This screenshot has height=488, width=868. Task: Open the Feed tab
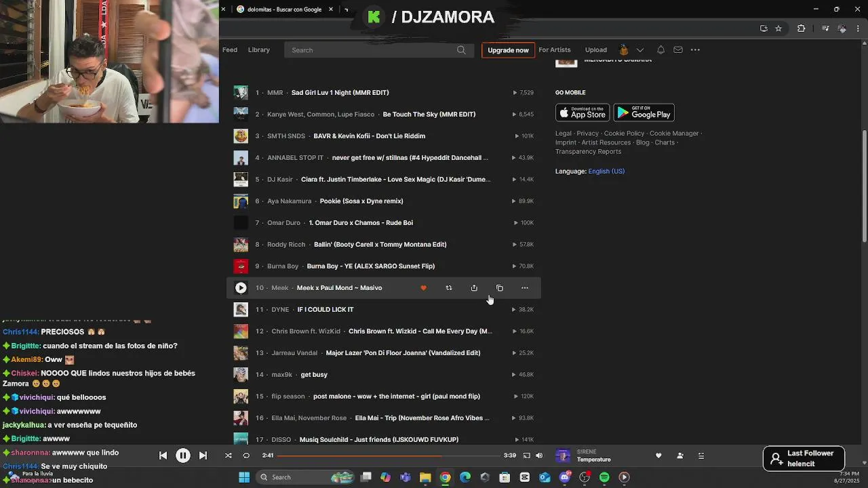pos(230,49)
